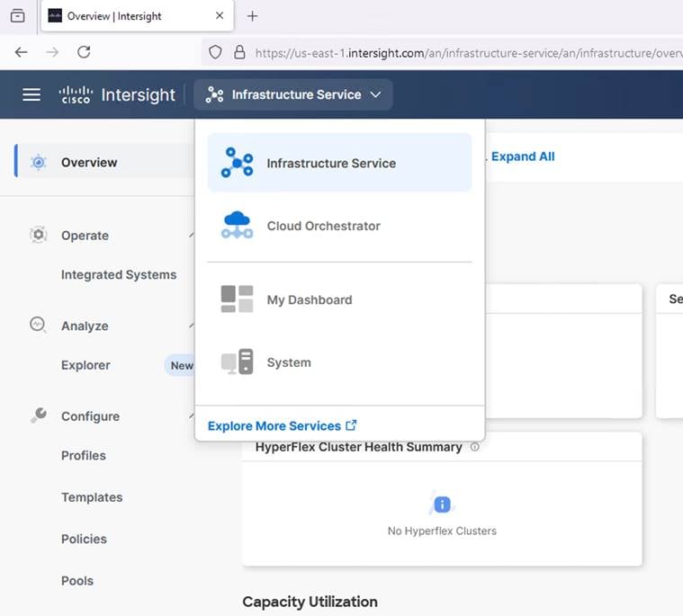This screenshot has height=616, width=683.
Task: Go to Integrated Systems page
Action: click(x=119, y=275)
